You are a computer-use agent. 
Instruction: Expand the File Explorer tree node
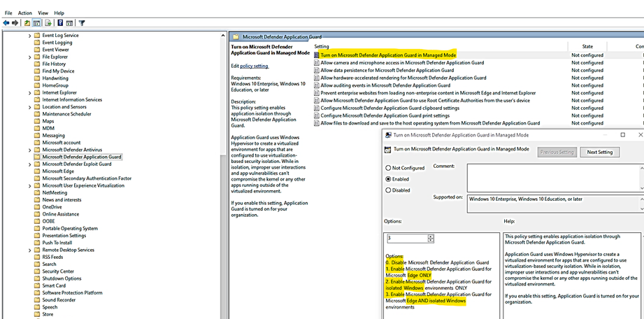click(x=29, y=57)
